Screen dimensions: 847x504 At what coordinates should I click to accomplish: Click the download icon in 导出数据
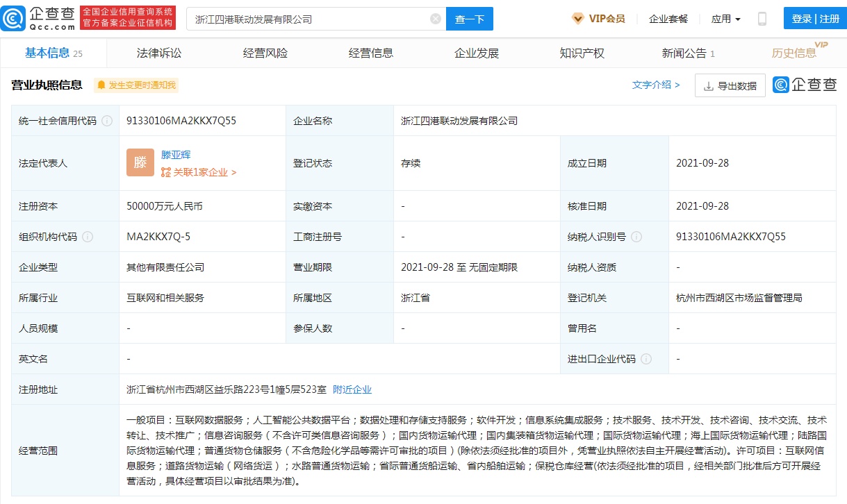[709, 86]
